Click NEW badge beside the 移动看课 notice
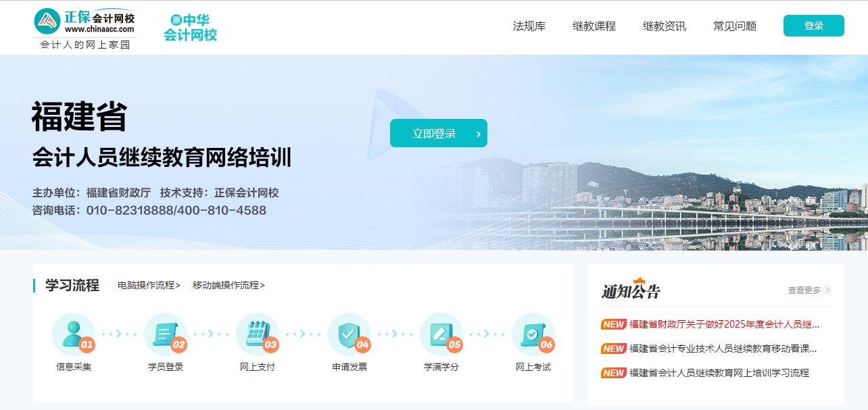The height and width of the screenshot is (410, 868). click(x=614, y=349)
